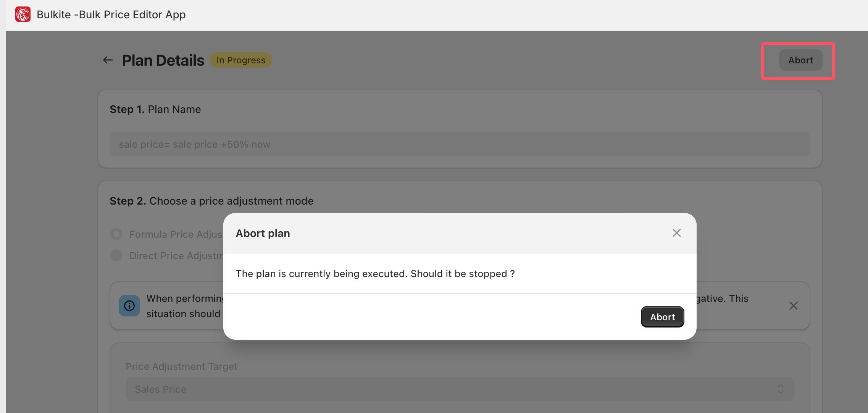Open the Price Adjustment Target dropdown
This screenshot has height=413, width=868.
(460, 389)
